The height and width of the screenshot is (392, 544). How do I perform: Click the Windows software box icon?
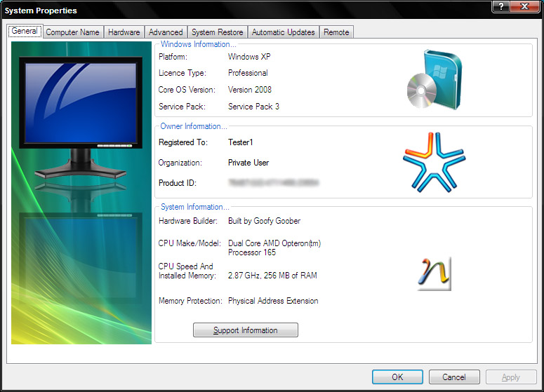(435, 79)
